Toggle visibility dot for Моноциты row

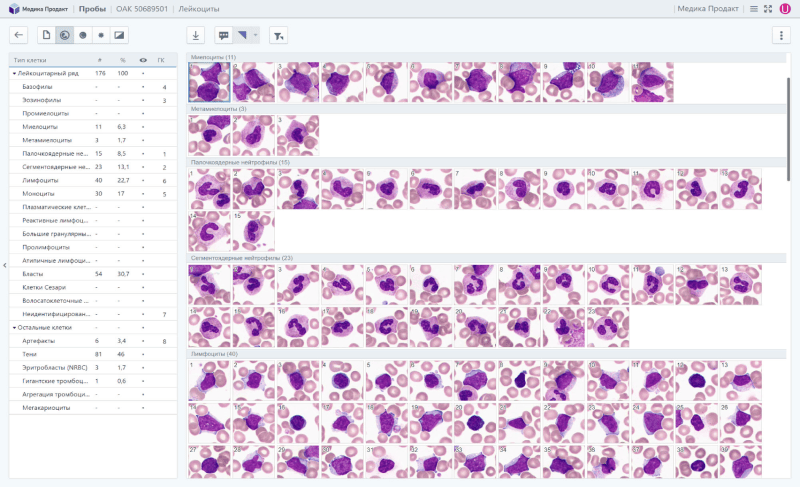coord(143,194)
